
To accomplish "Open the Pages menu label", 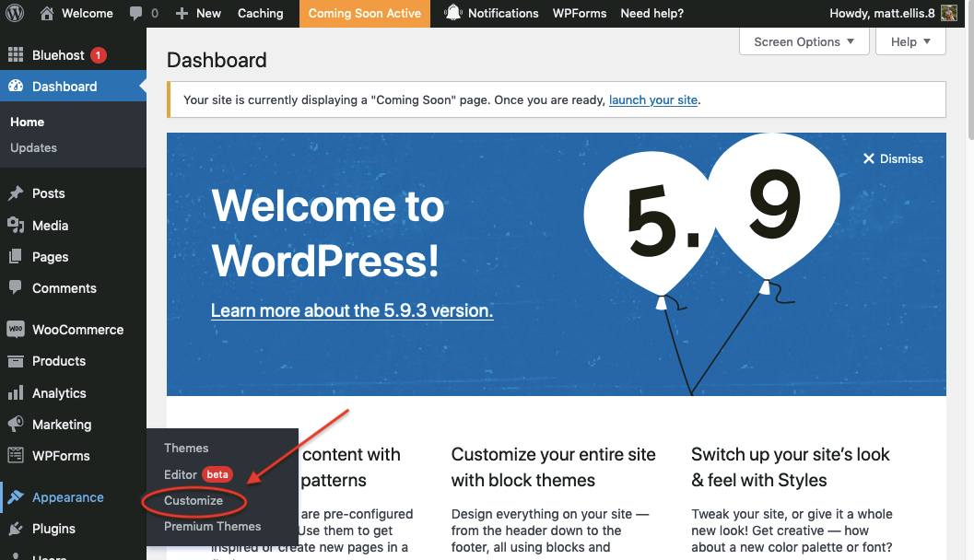I will [x=51, y=257].
